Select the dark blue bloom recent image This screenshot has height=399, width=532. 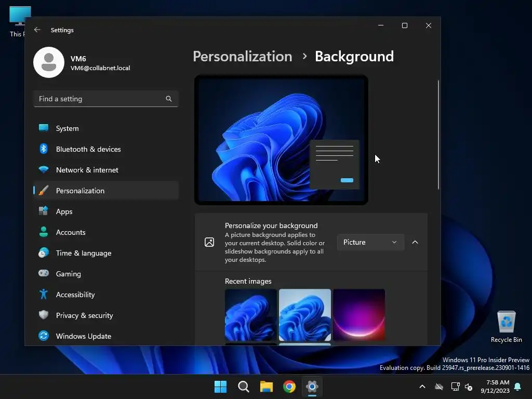click(x=251, y=315)
